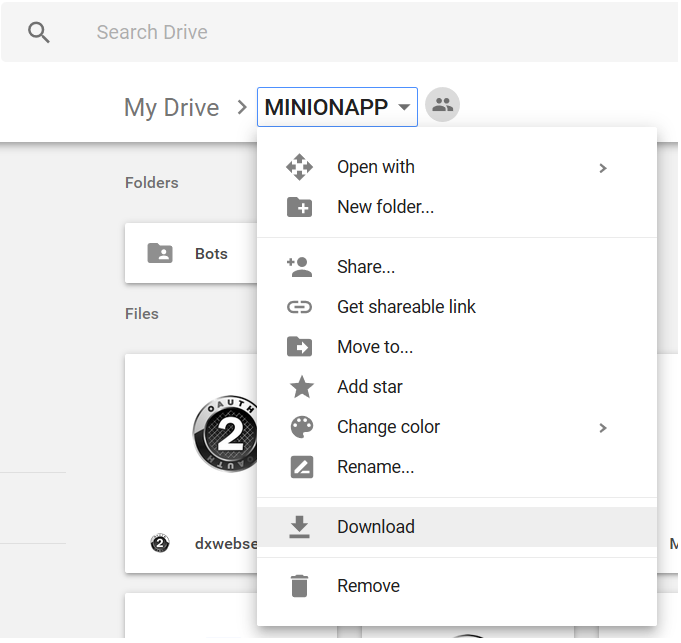Open the OAuth 2 file thumbnail

point(225,434)
